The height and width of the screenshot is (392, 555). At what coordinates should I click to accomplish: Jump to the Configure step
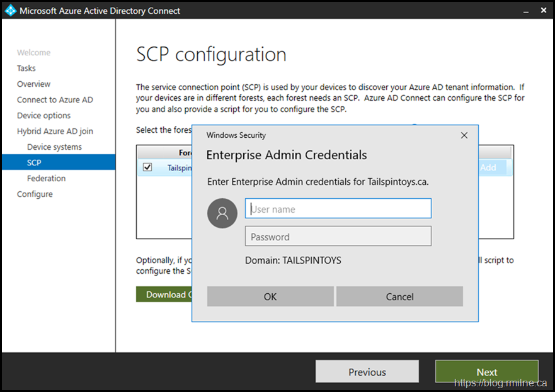35,194
